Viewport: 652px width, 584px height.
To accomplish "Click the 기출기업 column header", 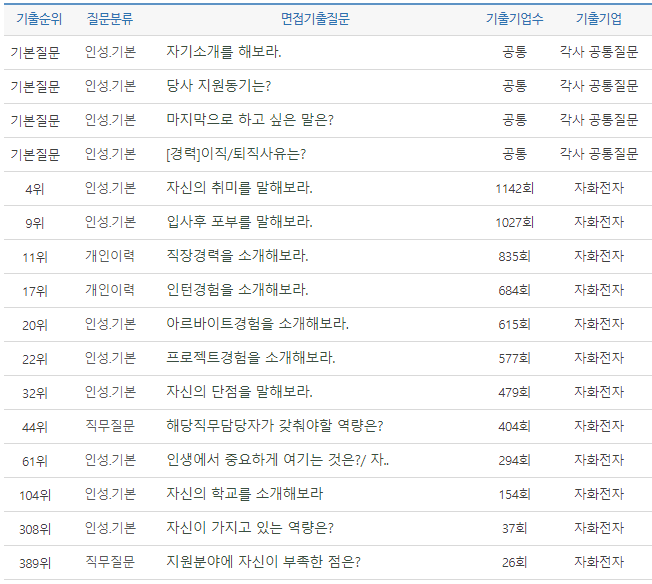I will click(x=598, y=19).
